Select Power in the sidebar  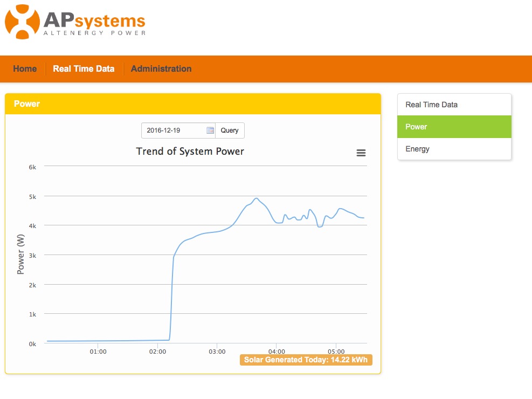point(454,127)
